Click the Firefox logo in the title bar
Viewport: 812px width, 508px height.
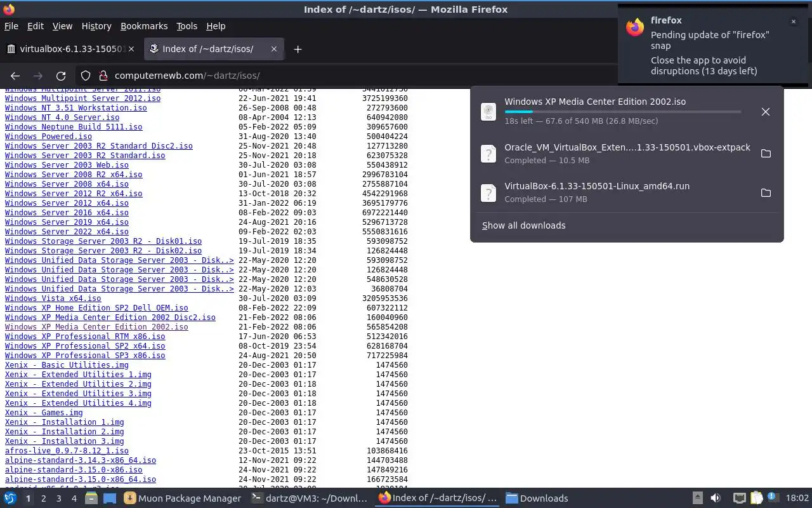click(9, 10)
